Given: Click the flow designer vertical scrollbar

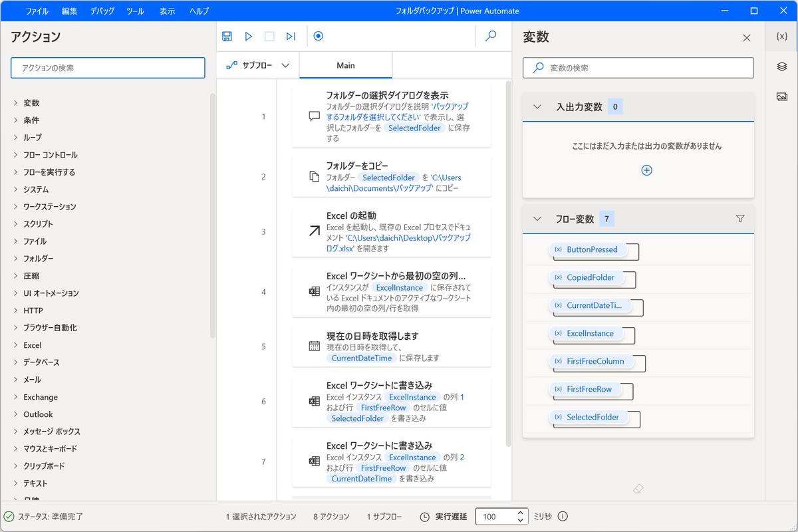Looking at the screenshot, I should pyautogui.click(x=509, y=263).
